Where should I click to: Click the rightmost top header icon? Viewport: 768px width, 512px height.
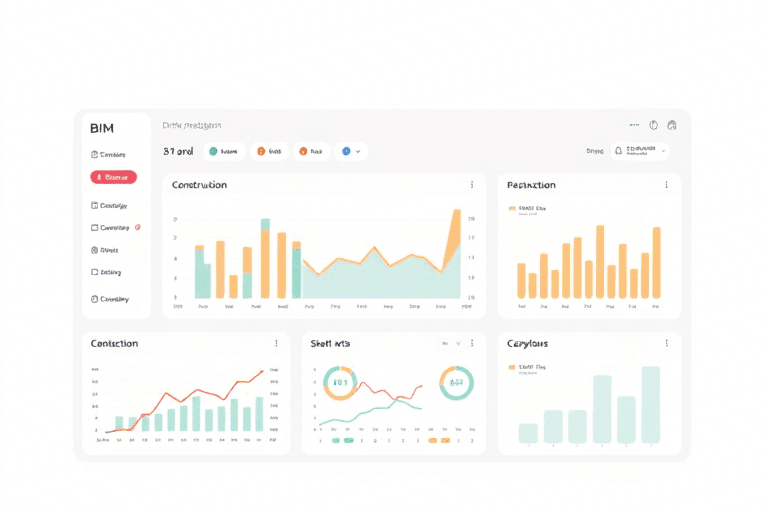(672, 125)
